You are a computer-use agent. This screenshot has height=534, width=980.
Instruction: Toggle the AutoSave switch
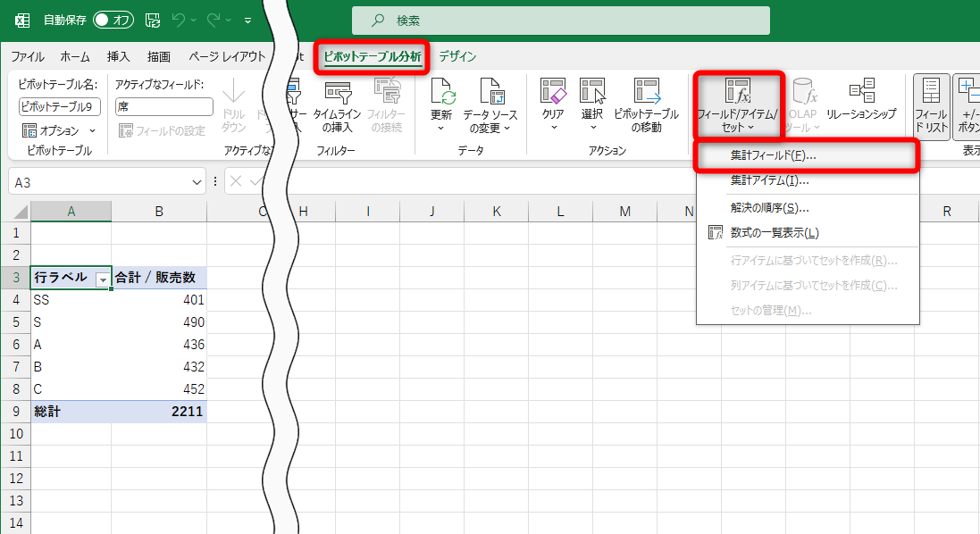click(113, 20)
